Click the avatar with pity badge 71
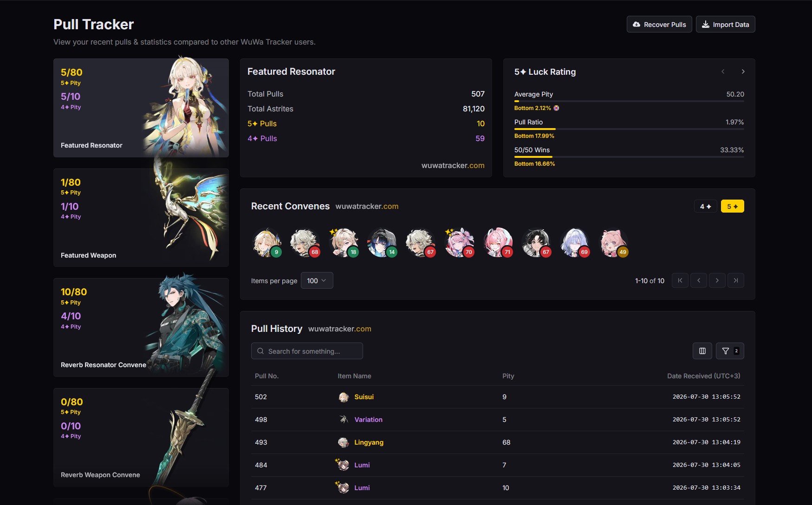 [498, 243]
